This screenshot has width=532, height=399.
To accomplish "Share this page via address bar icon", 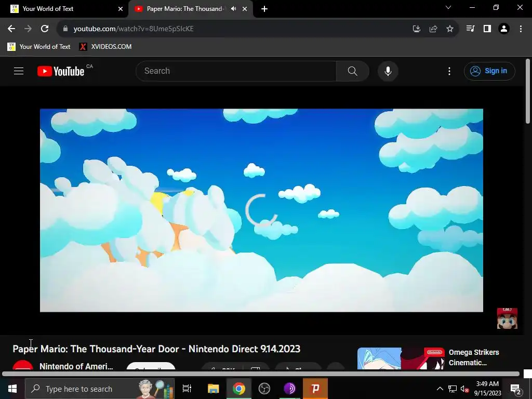I will (433, 29).
